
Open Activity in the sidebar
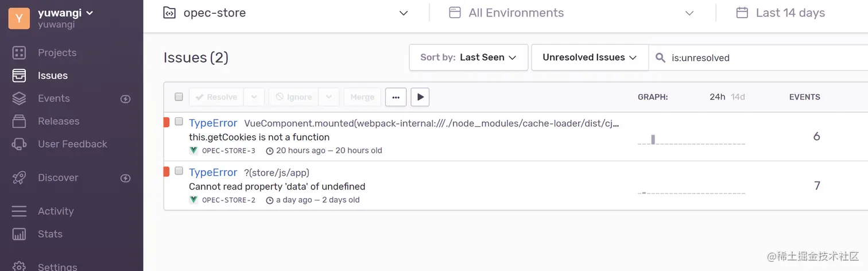pyautogui.click(x=55, y=211)
